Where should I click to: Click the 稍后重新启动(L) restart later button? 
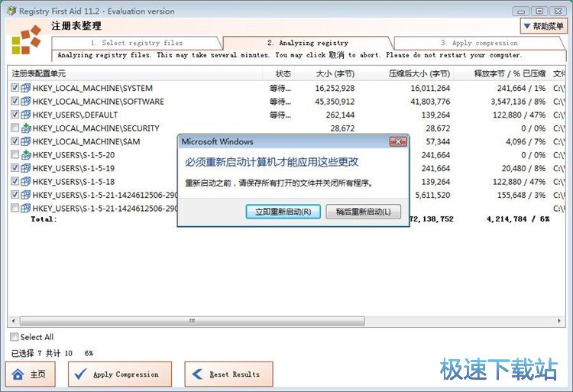[x=363, y=212]
